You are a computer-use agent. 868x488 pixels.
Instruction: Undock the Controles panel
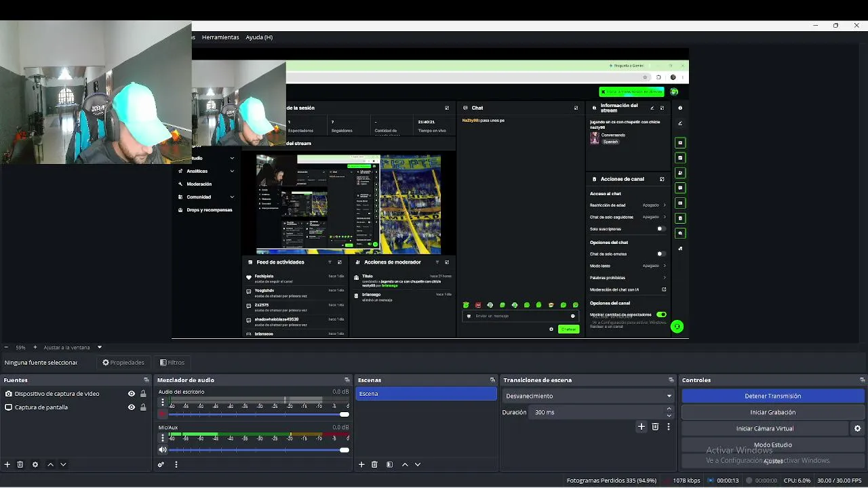(x=862, y=380)
